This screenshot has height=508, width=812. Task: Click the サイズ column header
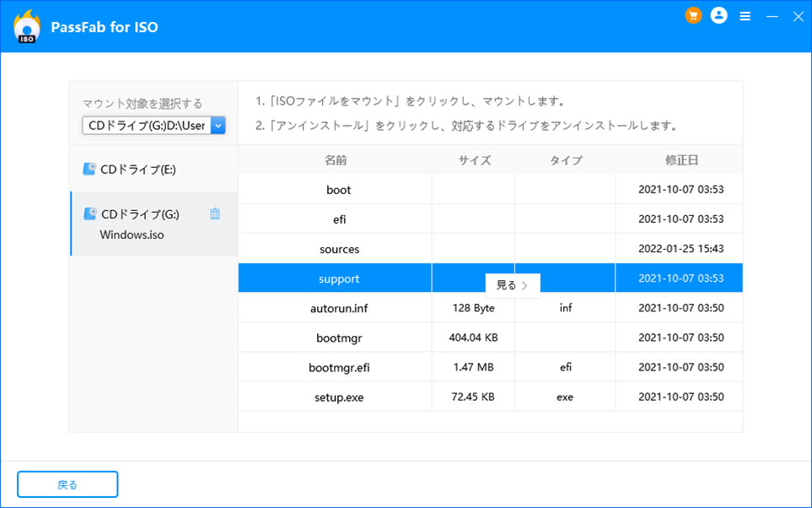coord(474,160)
